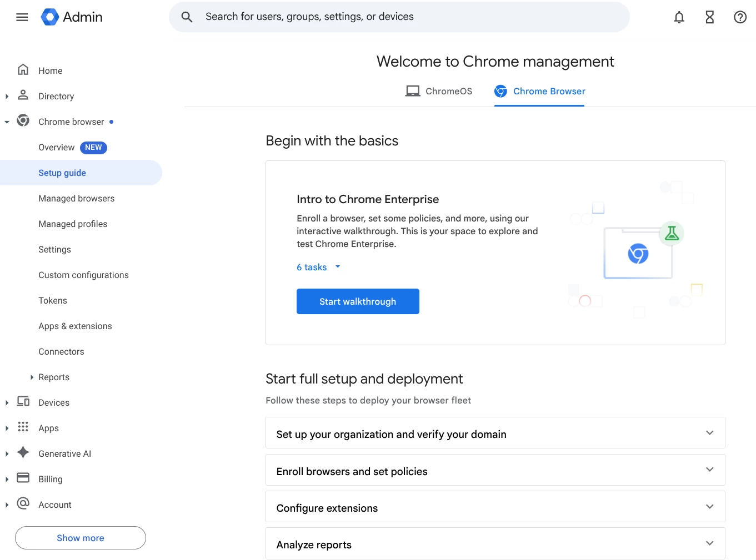This screenshot has height=560, width=756.
Task: Click the ChromeOS laptop icon
Action: (413, 91)
